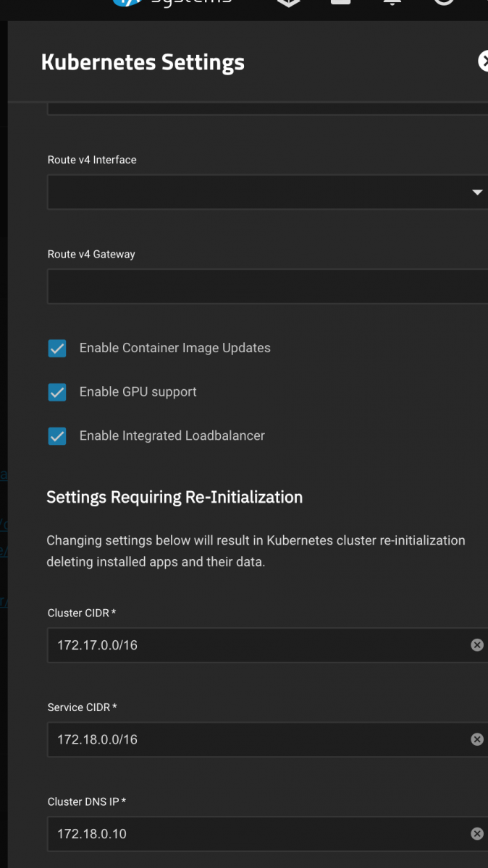Toggle Enable Container Image Updates checkbox
The width and height of the screenshot is (488, 868).
tap(57, 349)
